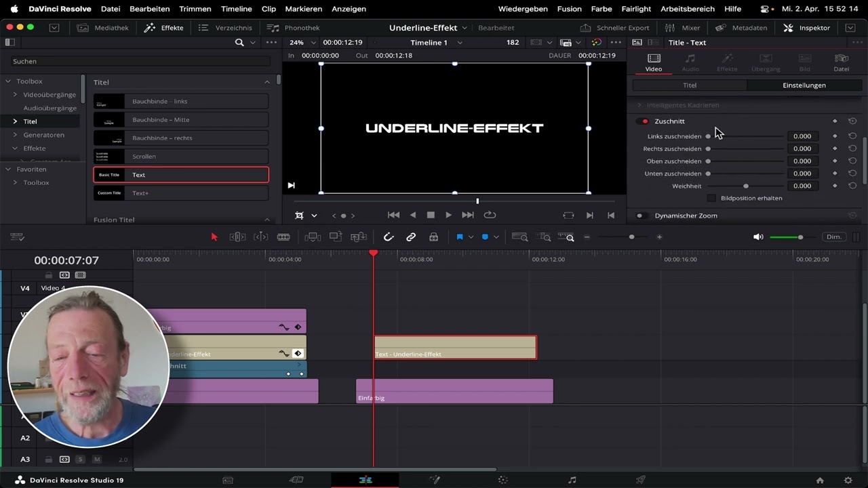
Task: Select the blade edit tool
Action: 283,237
